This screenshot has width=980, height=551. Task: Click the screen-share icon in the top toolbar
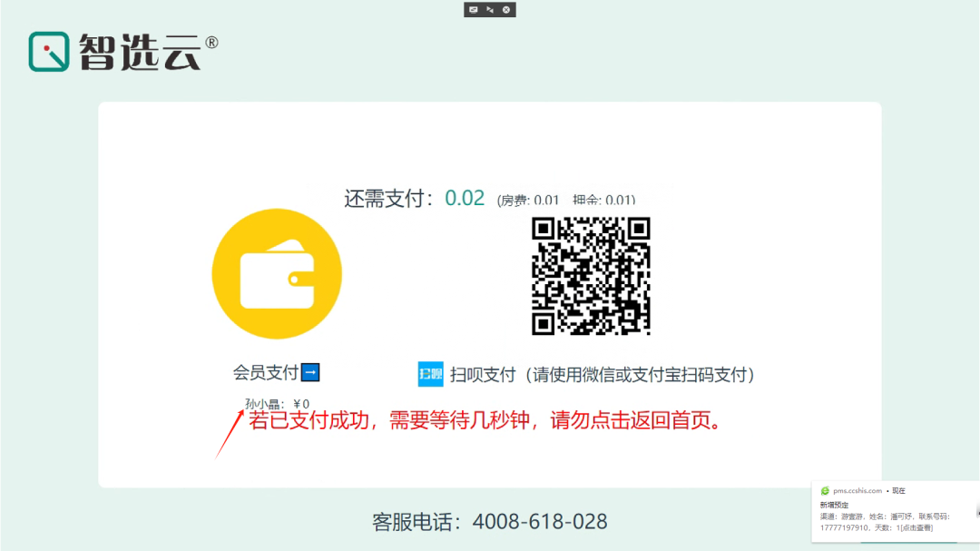pos(473,9)
